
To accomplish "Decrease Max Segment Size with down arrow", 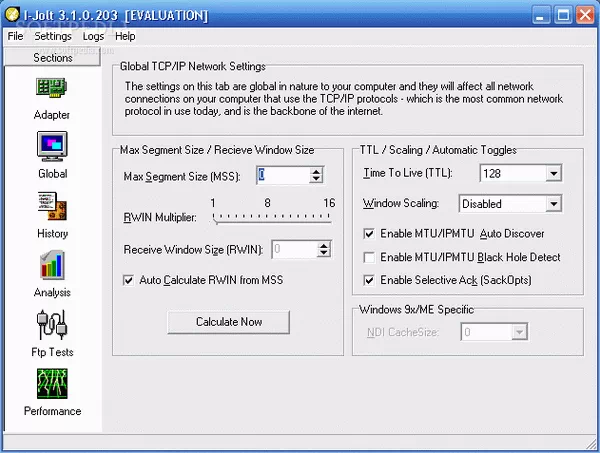I will (x=316, y=179).
